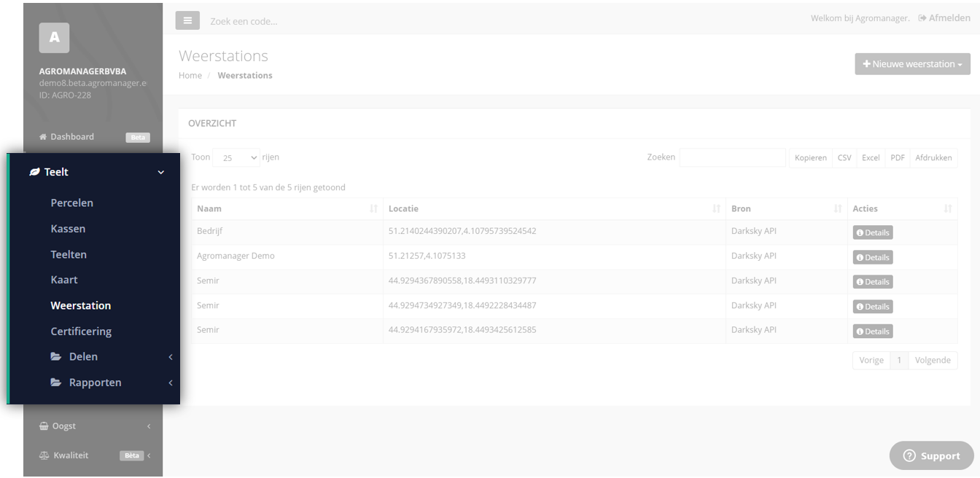Click the Beta badge beside Kwaliteit
Image resolution: width=980 pixels, height=478 pixels.
click(x=132, y=455)
